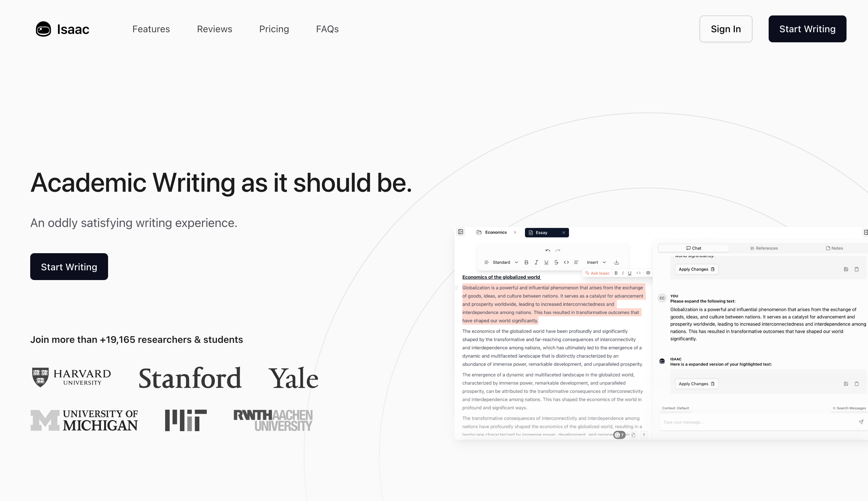Click the drag handle beside the highlighted paragraph
The height and width of the screenshot is (501, 868).
[457, 288]
